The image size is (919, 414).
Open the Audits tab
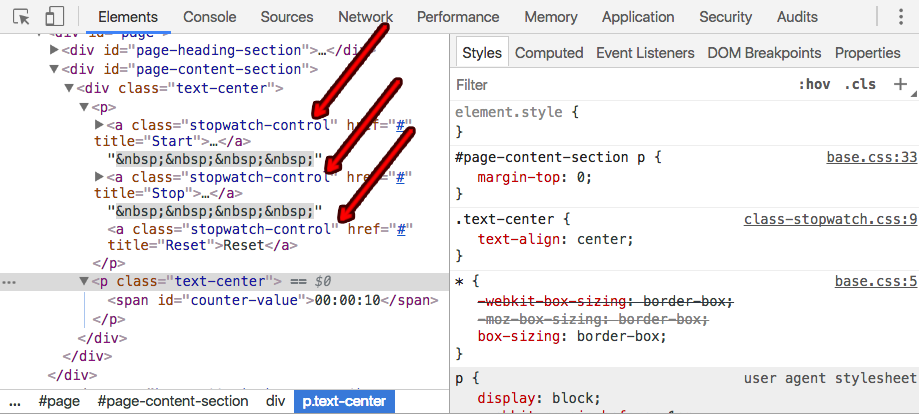pyautogui.click(x=798, y=17)
